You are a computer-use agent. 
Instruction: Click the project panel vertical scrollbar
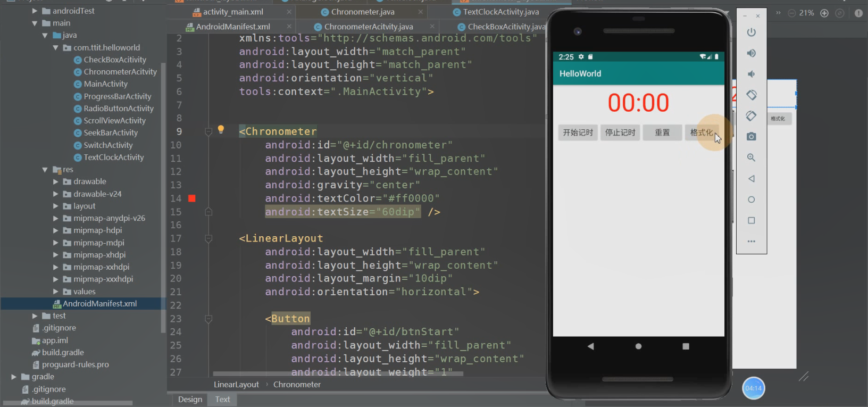pyautogui.click(x=163, y=197)
